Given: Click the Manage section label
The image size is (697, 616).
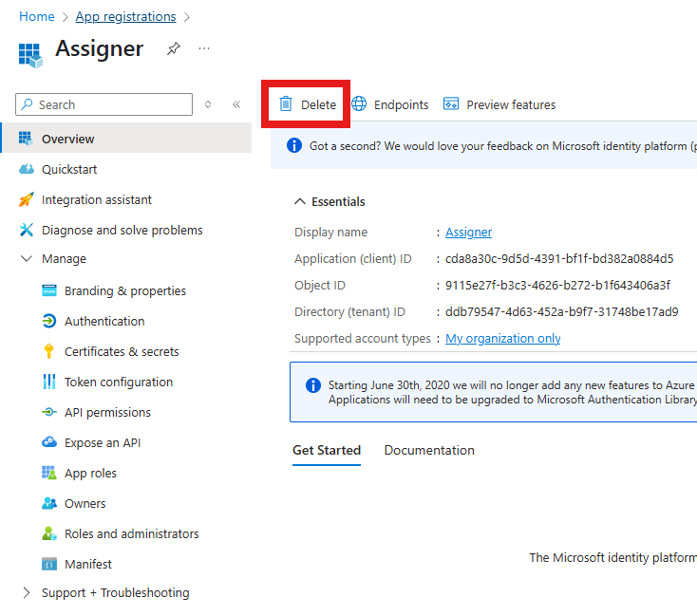Looking at the screenshot, I should pyautogui.click(x=64, y=258).
